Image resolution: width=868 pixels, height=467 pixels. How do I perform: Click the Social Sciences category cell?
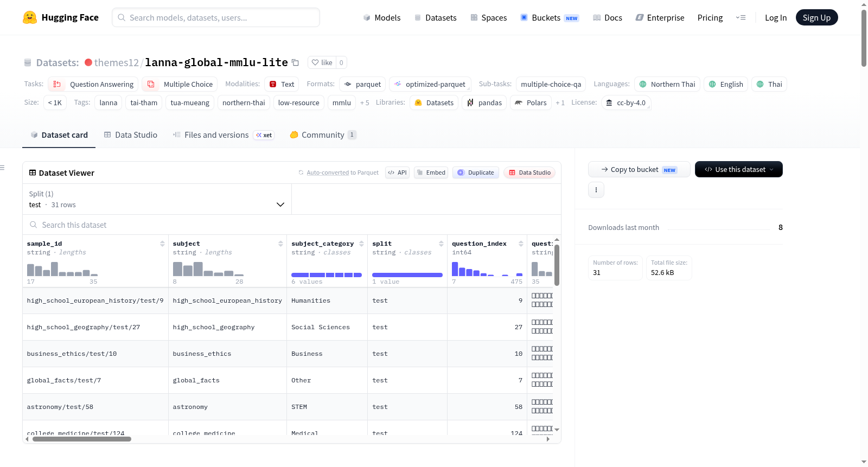pyautogui.click(x=327, y=327)
